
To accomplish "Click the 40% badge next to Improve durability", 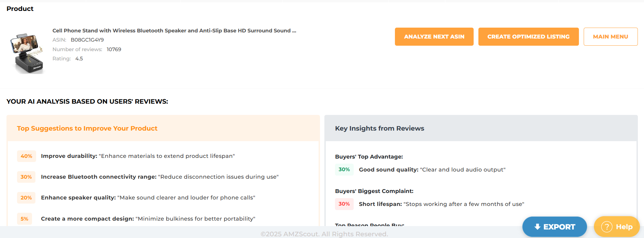I will (x=26, y=156).
